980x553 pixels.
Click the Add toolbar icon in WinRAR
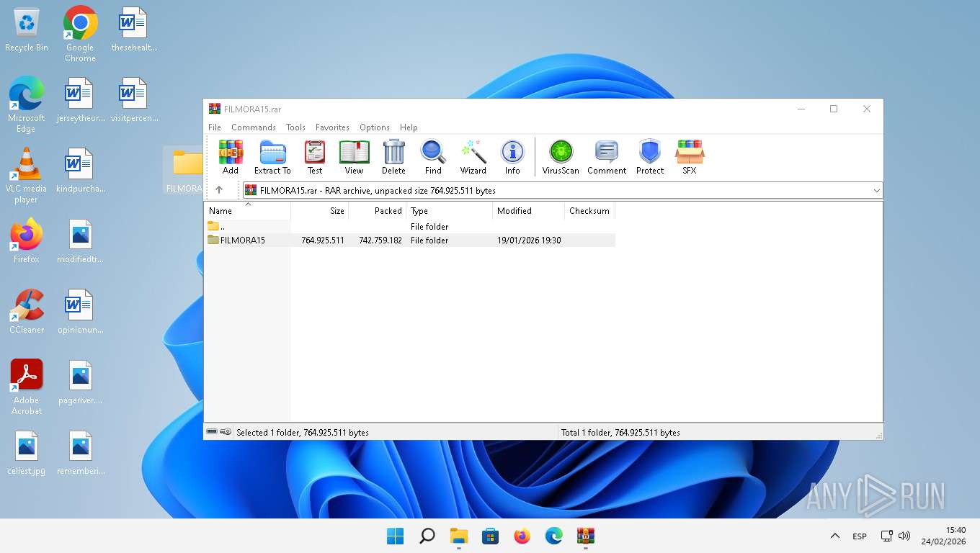[231, 157]
